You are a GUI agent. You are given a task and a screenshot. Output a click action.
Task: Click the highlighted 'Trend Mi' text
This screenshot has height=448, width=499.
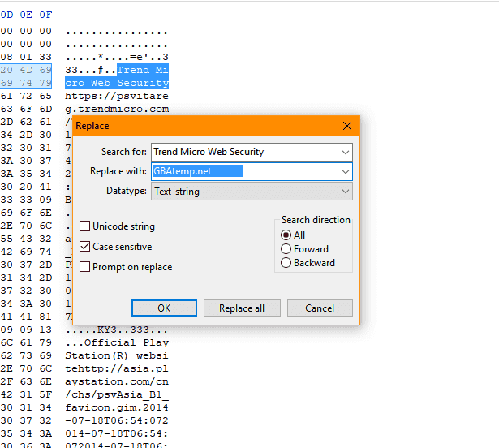[x=143, y=70]
